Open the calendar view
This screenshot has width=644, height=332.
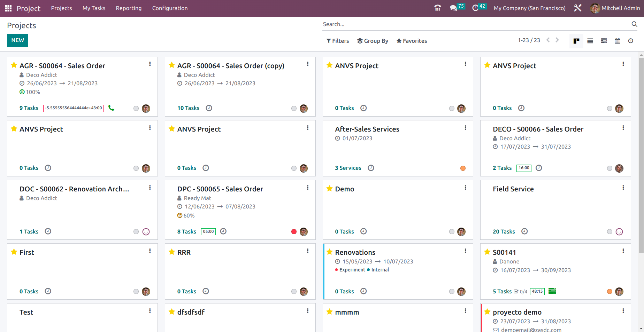click(618, 41)
